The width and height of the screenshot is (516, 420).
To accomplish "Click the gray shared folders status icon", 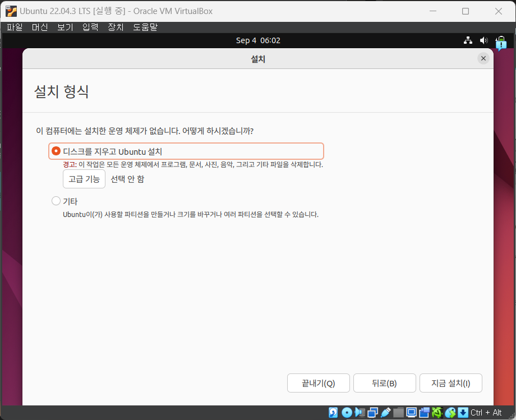I will point(399,413).
